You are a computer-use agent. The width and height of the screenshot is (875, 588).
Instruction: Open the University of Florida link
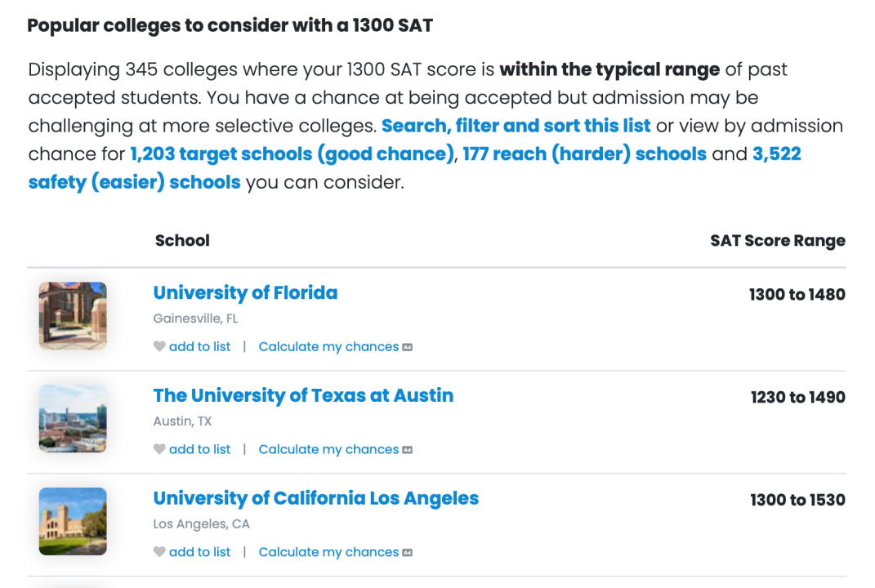(x=246, y=292)
